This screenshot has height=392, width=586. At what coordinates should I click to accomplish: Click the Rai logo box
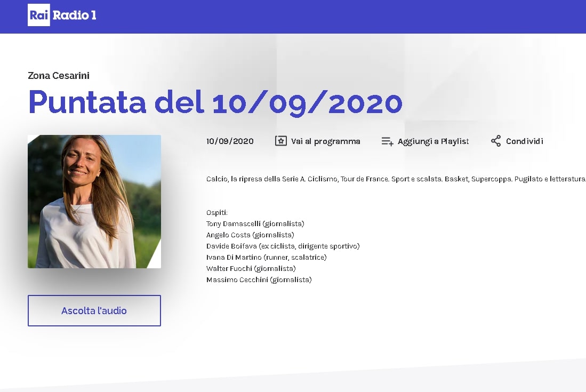[x=39, y=15]
